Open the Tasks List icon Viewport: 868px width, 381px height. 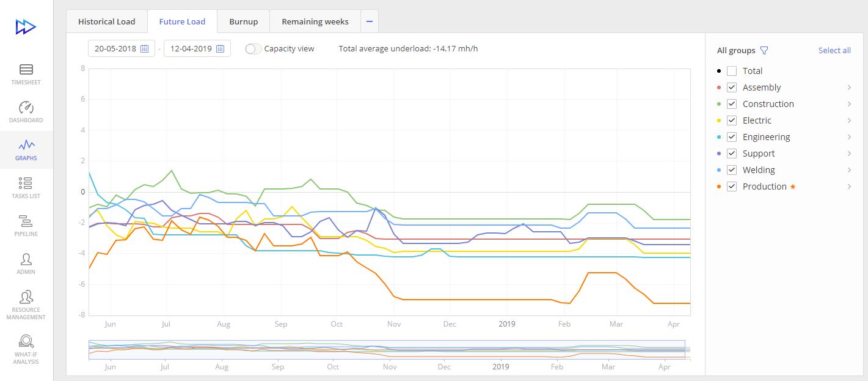pyautogui.click(x=26, y=183)
